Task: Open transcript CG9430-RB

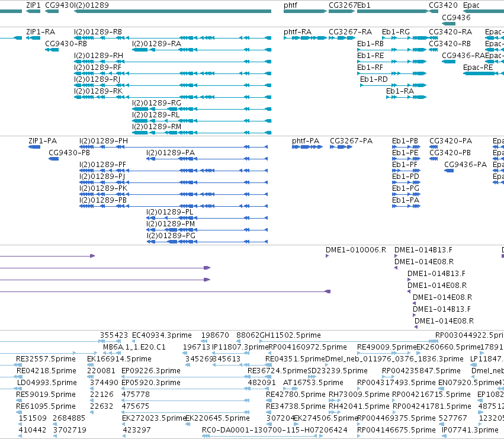Action: tap(66, 44)
